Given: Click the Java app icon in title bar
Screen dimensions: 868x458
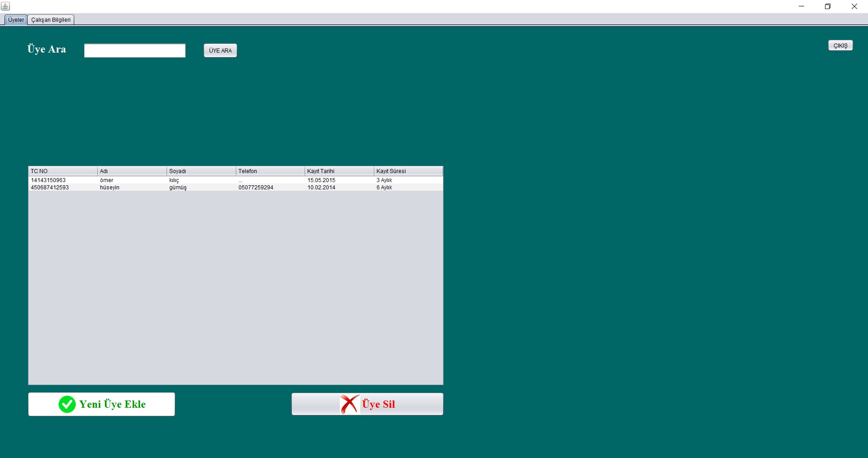Looking at the screenshot, I should point(5,6).
